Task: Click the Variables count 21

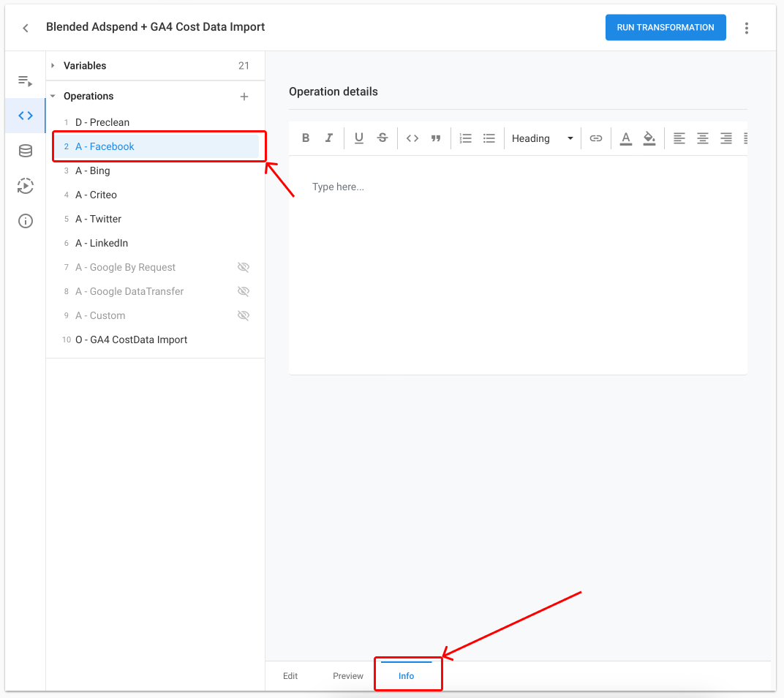Action: pyautogui.click(x=244, y=66)
